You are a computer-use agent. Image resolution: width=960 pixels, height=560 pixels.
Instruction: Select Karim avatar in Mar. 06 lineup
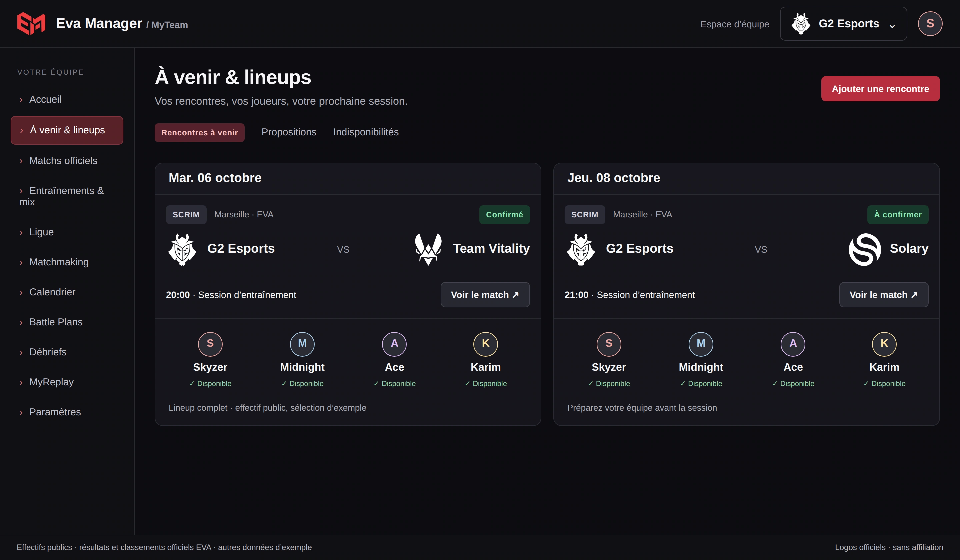(x=485, y=344)
